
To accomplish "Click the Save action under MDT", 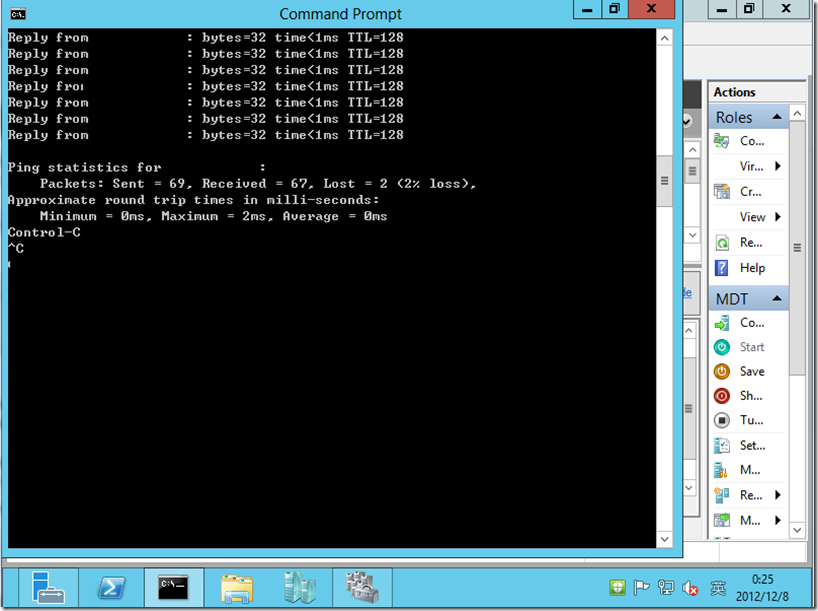I will coord(750,372).
